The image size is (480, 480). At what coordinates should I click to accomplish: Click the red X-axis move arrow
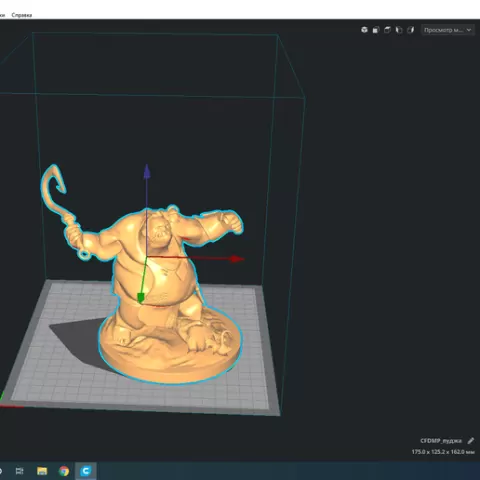click(237, 259)
